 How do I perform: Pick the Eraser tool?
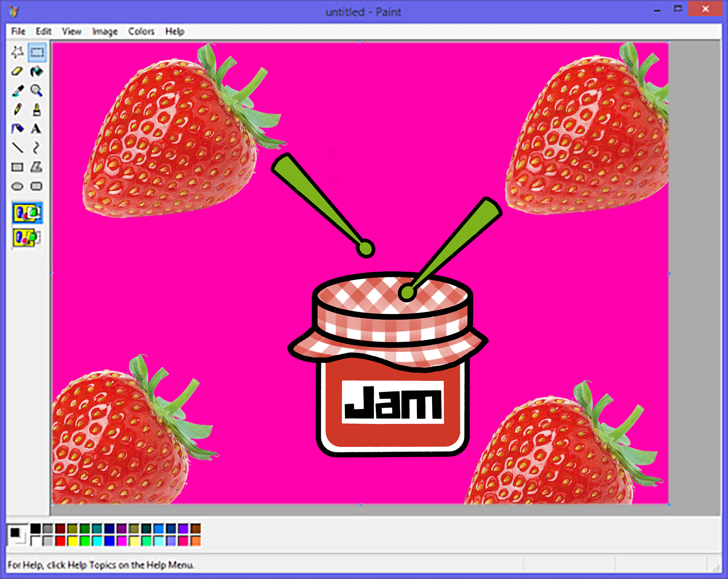[17, 72]
